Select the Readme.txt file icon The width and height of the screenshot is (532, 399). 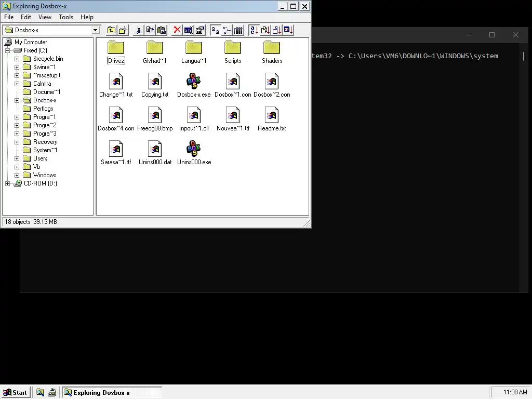click(272, 119)
